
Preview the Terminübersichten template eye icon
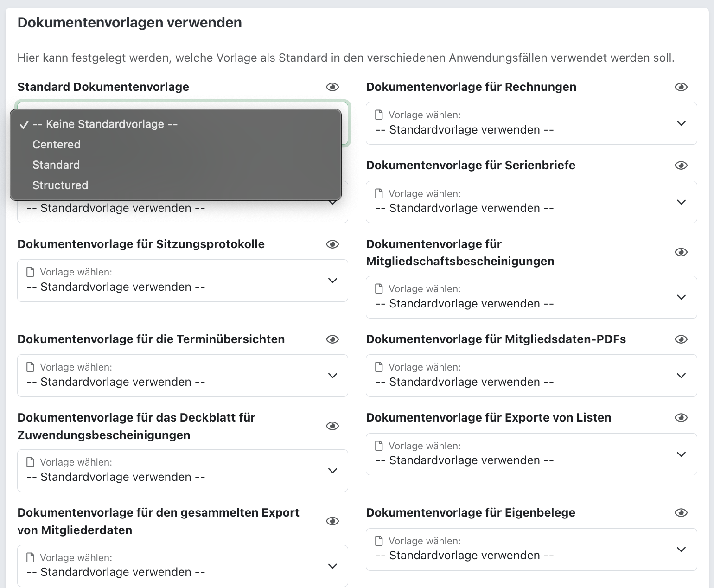(x=332, y=339)
